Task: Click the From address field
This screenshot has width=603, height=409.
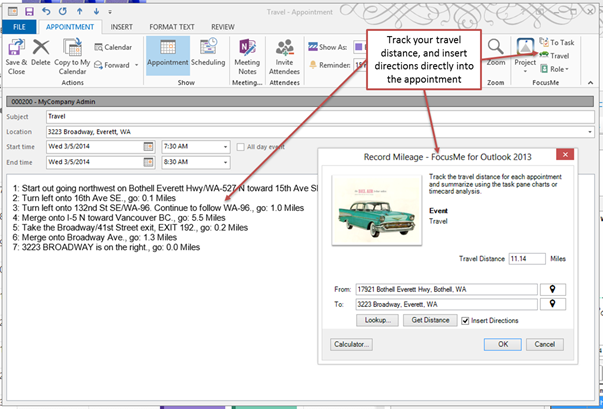Action: (x=446, y=289)
